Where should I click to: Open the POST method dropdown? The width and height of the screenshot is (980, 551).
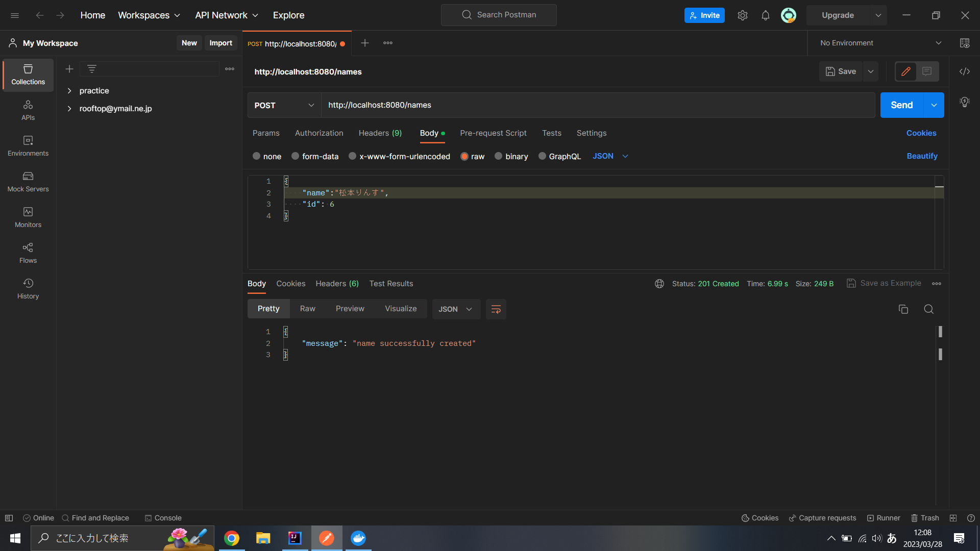coord(284,105)
